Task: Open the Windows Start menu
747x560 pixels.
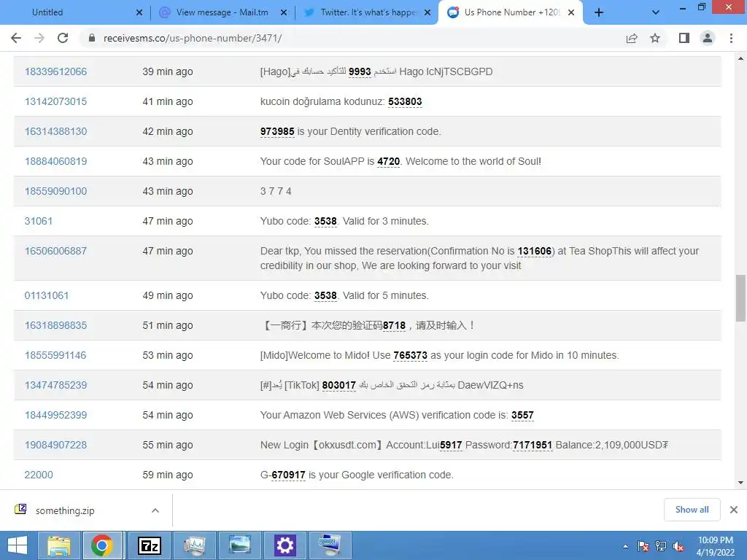Action: point(18,545)
